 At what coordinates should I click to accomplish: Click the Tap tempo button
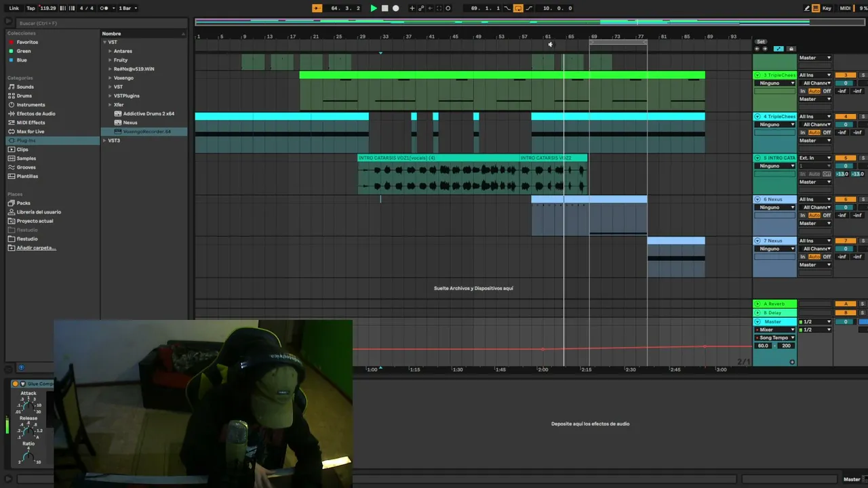(31, 8)
